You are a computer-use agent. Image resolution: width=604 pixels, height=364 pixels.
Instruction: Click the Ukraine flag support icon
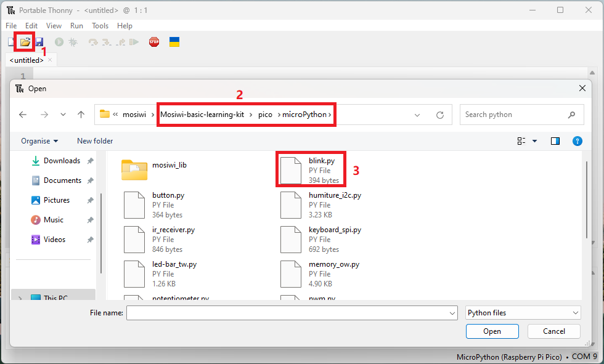(x=174, y=42)
